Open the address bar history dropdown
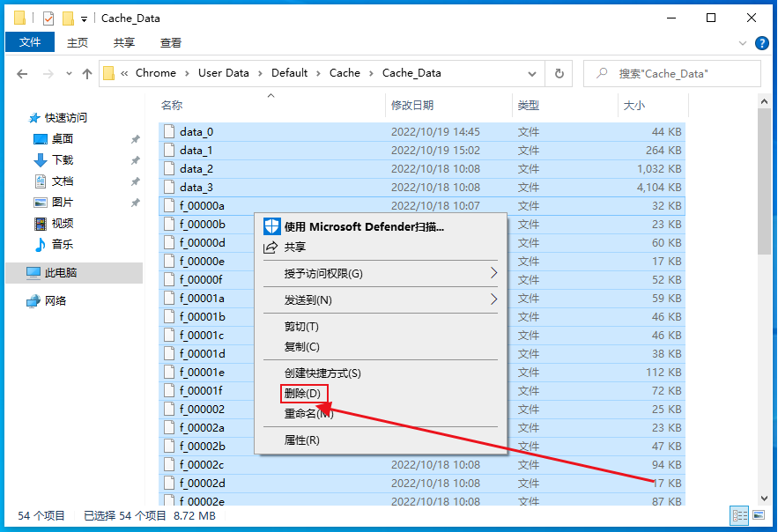 click(532, 74)
